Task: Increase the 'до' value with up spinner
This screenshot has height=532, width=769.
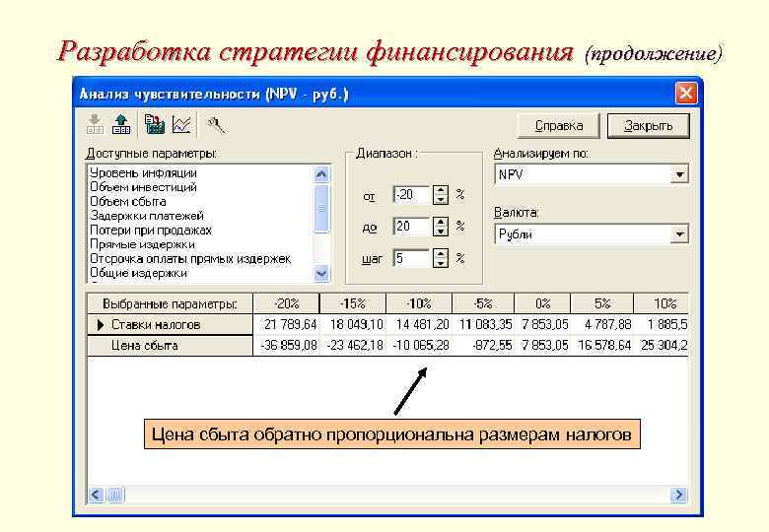Action: pos(441,222)
